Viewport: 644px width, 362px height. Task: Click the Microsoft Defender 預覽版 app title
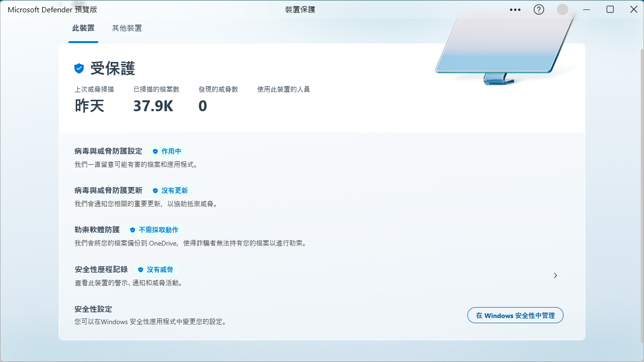point(53,9)
